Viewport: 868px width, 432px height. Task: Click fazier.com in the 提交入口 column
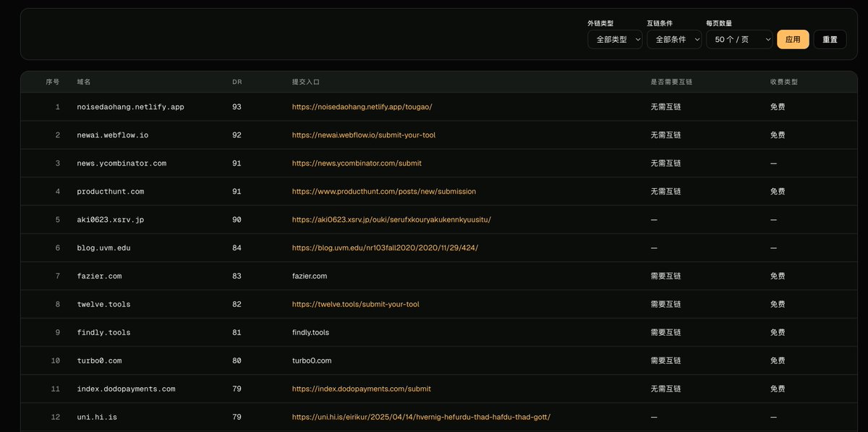click(x=310, y=276)
